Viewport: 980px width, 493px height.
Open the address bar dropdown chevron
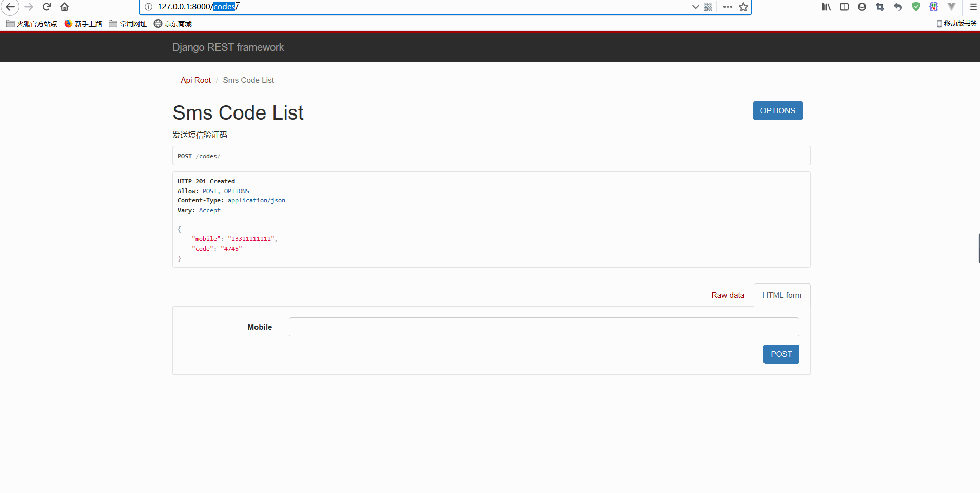click(695, 7)
